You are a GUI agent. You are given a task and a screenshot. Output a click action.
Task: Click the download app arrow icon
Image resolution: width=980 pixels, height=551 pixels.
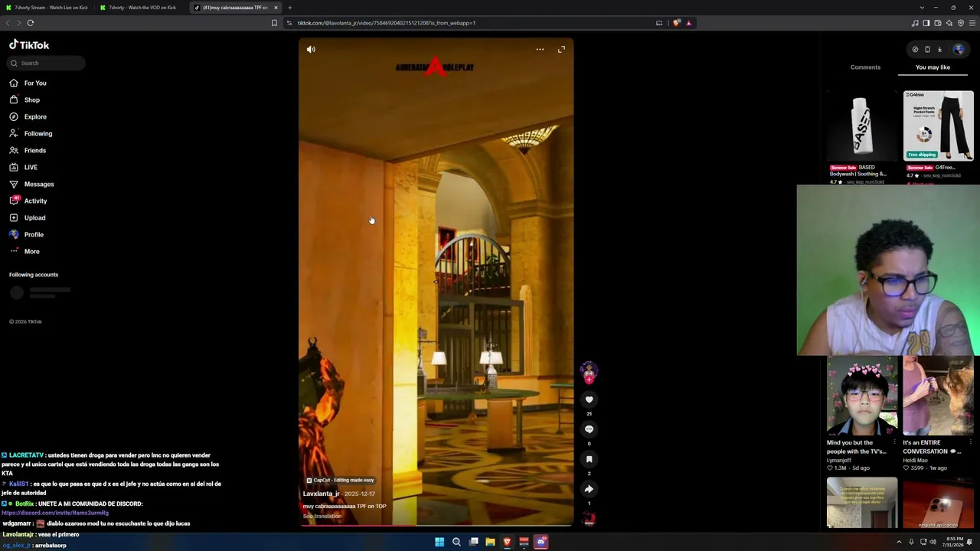coord(939,50)
